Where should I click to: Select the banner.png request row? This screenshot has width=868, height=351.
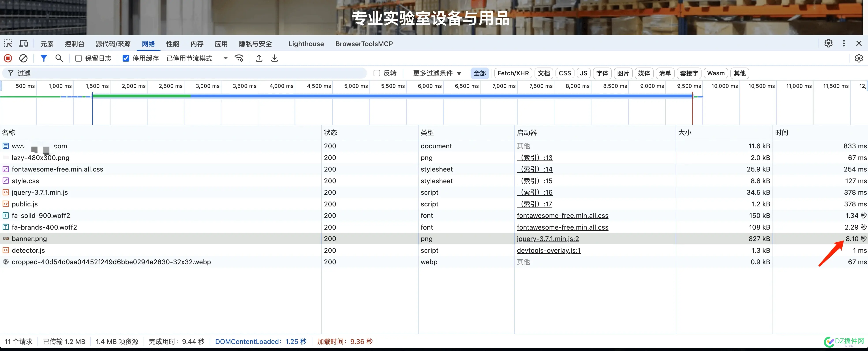tap(434, 239)
